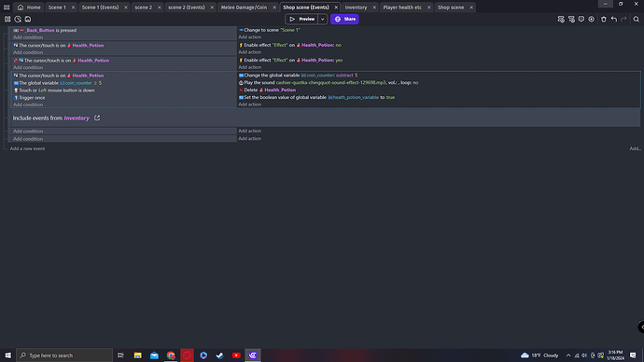
Task: Close the Scene 1 (Events) tab
Action: 126,7
